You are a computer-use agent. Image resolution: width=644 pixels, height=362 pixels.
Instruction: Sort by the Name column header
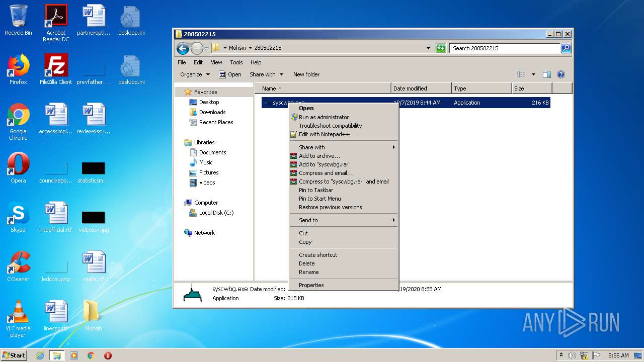323,88
